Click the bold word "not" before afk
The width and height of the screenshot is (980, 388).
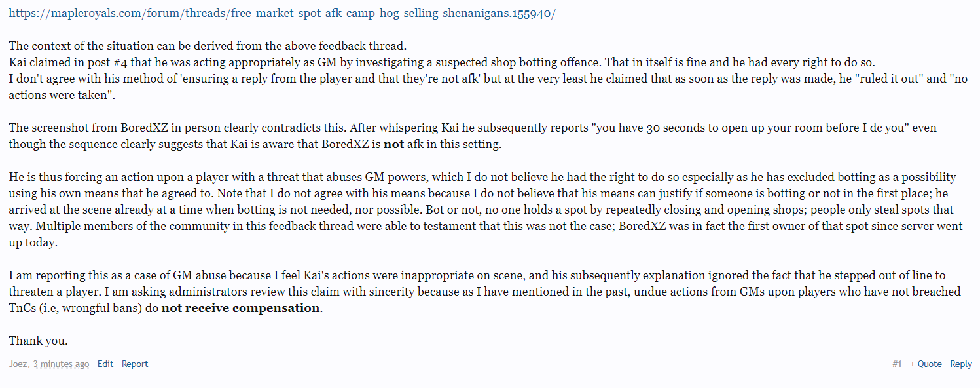[x=393, y=144]
